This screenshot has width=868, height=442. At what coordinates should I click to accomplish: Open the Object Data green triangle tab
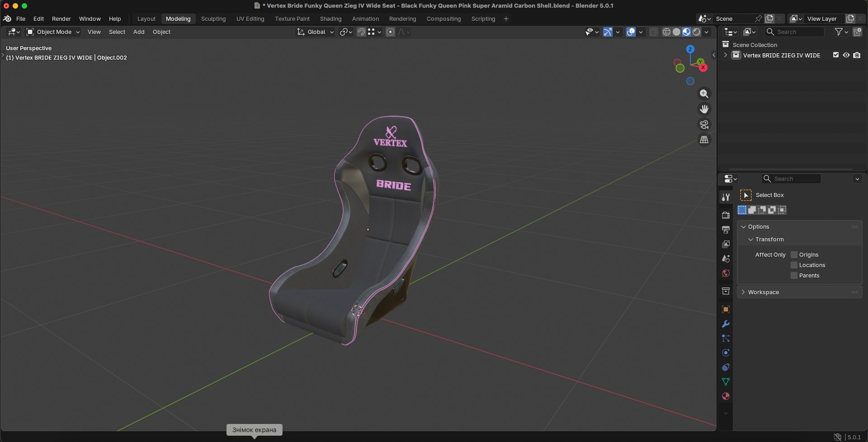726,381
